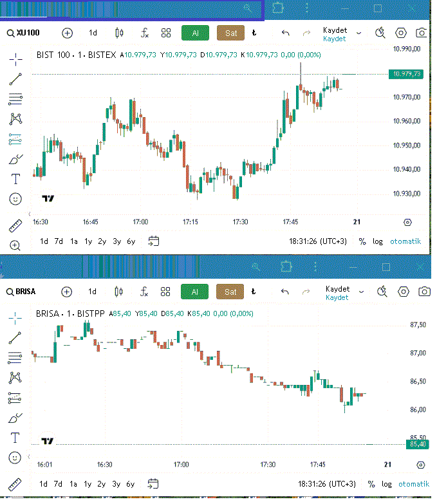This screenshot has height=504, width=437.
Task: Select the ruler measure tool in XU100 chart
Action: (x=15, y=226)
